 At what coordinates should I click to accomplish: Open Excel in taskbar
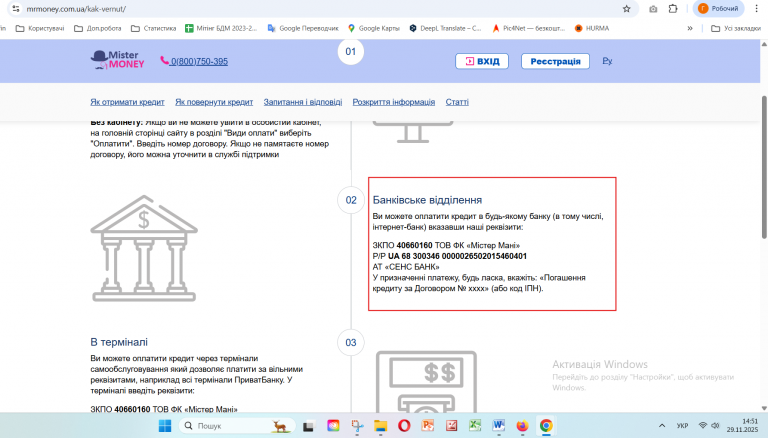[475, 426]
